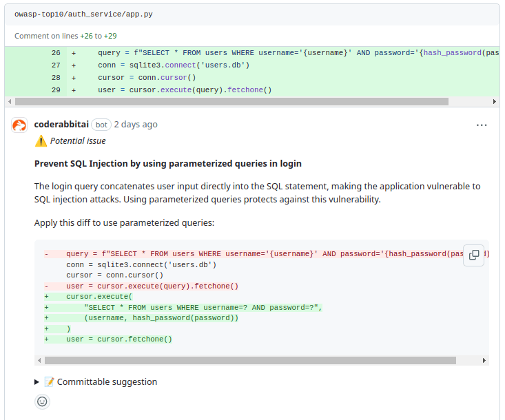The width and height of the screenshot is (505, 420).
Task: Jump to line +26 in the comment header
Action: pos(87,36)
